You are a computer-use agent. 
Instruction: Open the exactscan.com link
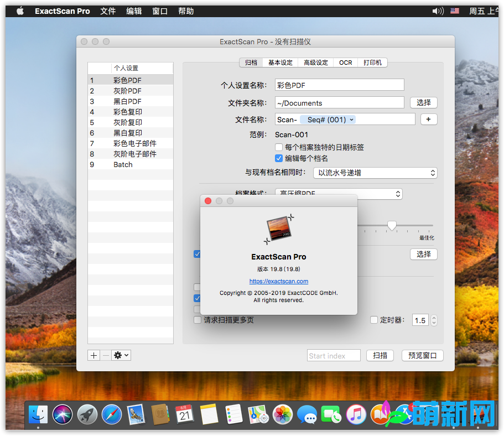pyautogui.click(x=279, y=281)
